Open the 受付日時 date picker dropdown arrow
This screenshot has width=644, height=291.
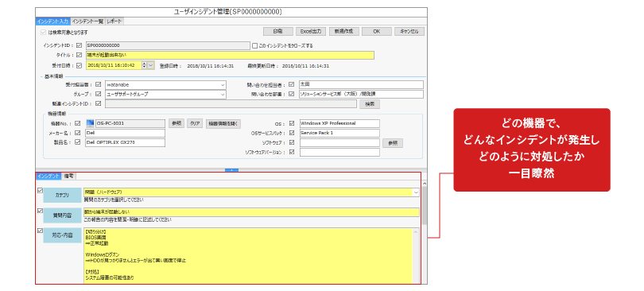(151, 65)
